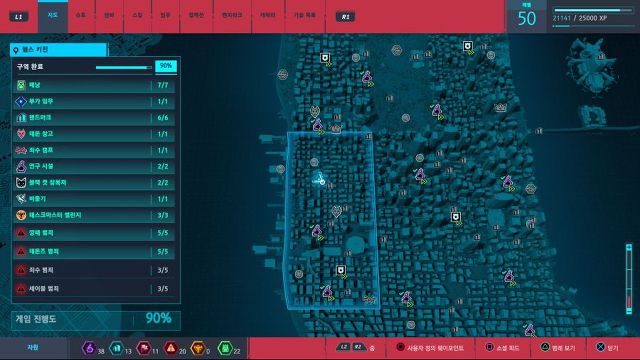
Task: Click the 범례 보기 triangle button
Action: (558, 348)
